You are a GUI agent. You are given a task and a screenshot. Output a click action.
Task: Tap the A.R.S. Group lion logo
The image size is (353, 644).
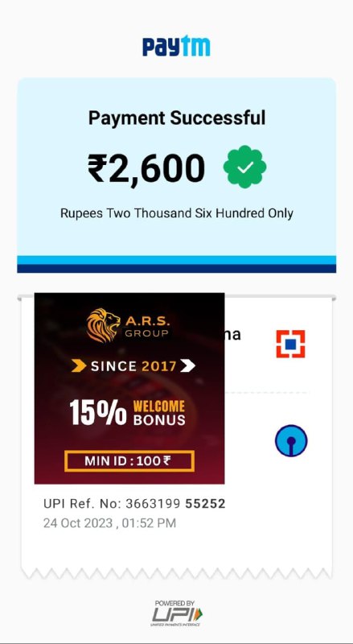click(103, 325)
